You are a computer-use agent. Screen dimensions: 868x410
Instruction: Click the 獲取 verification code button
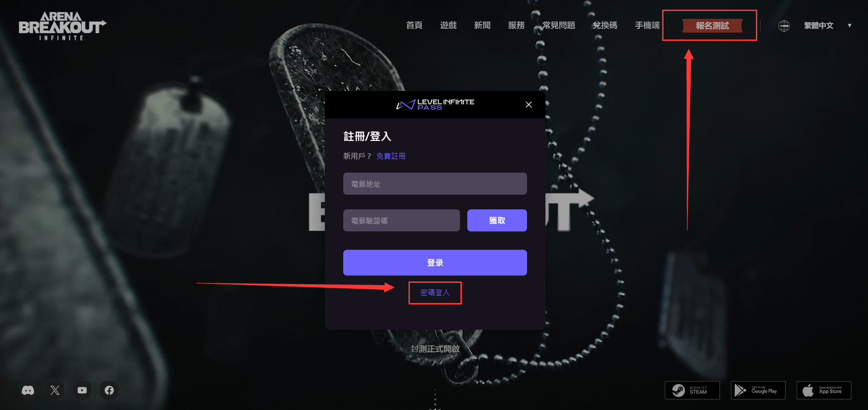[497, 220]
